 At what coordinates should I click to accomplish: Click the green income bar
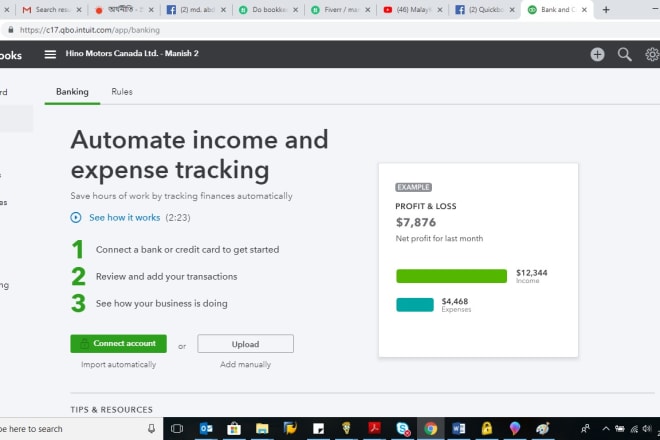(x=451, y=276)
